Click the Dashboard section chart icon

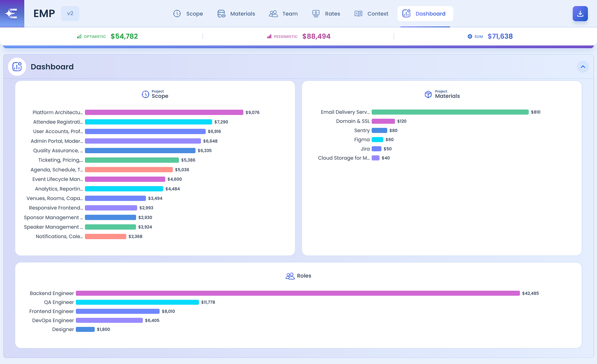(17, 67)
